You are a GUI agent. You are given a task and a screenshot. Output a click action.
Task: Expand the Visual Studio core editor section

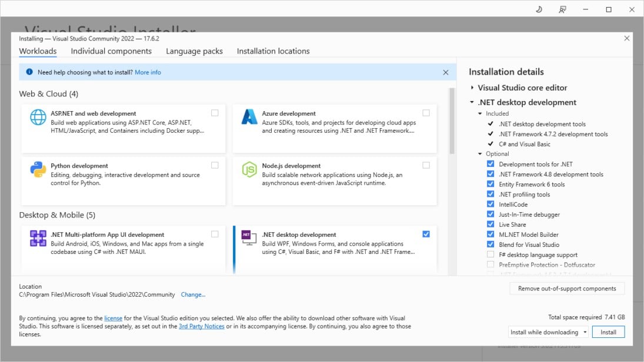471,88
